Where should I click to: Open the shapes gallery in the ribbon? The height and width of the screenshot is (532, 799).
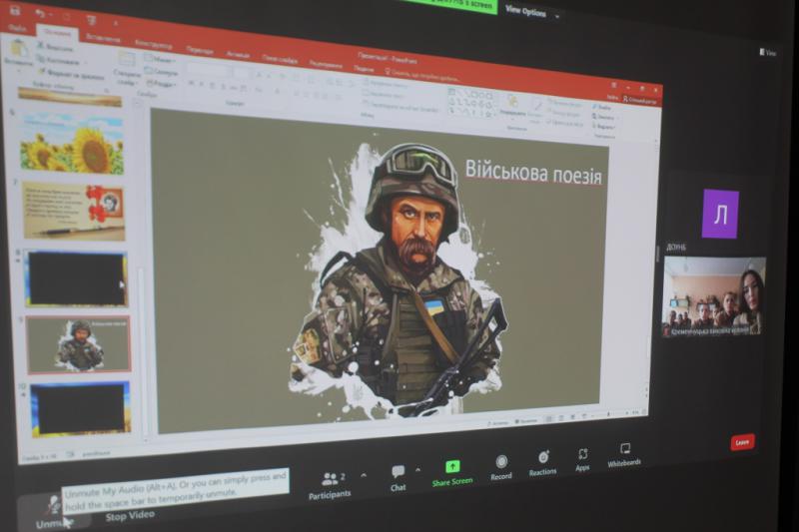[471, 104]
